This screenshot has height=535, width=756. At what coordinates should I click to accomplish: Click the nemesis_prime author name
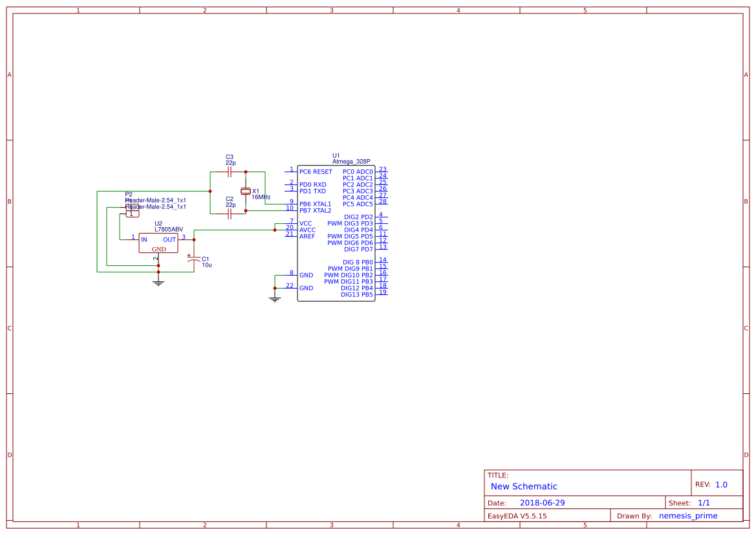pyautogui.click(x=688, y=516)
